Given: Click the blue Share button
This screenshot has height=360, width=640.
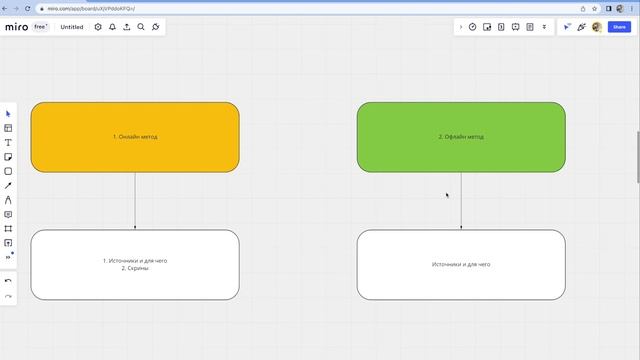Looking at the screenshot, I should point(619,27).
